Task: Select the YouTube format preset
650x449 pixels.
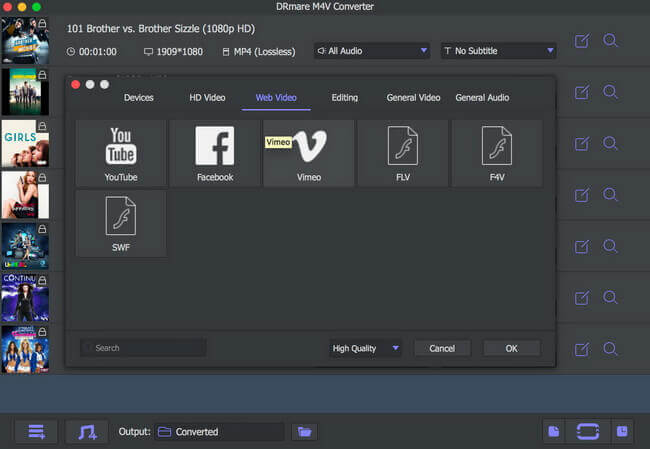Action: point(121,153)
